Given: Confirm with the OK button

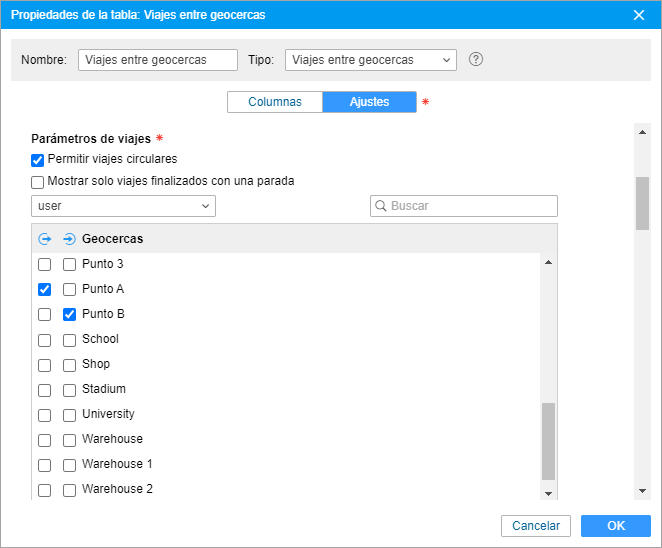Looking at the screenshot, I should 616,526.
